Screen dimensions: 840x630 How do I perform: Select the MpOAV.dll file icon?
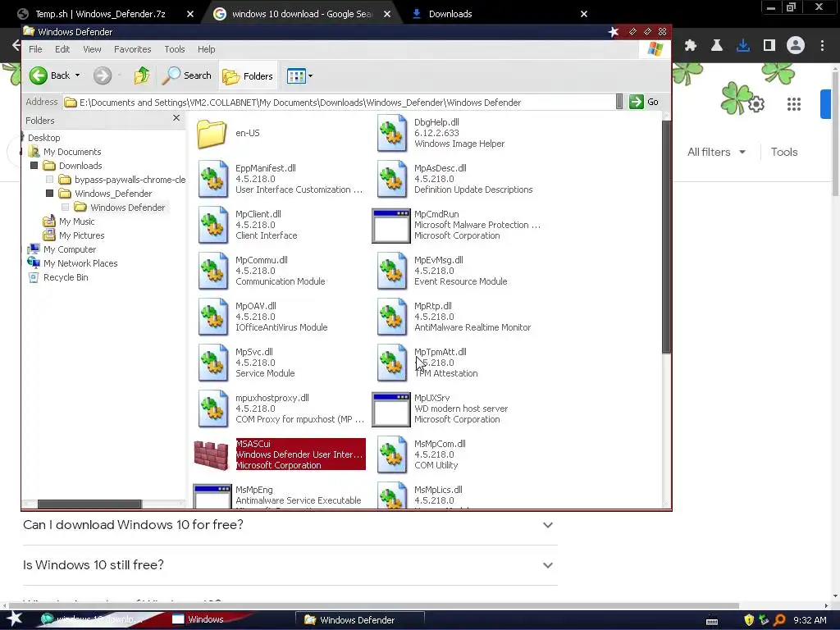pos(213,317)
